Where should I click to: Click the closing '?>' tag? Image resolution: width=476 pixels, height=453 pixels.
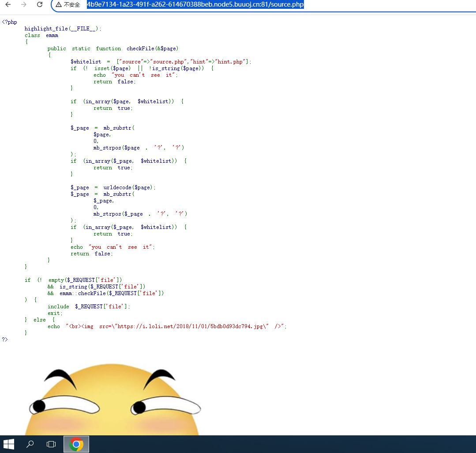click(5, 340)
